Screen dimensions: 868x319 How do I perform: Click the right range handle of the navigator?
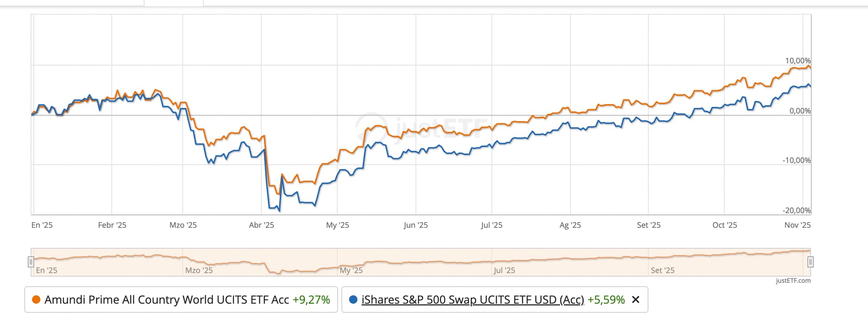(811, 262)
